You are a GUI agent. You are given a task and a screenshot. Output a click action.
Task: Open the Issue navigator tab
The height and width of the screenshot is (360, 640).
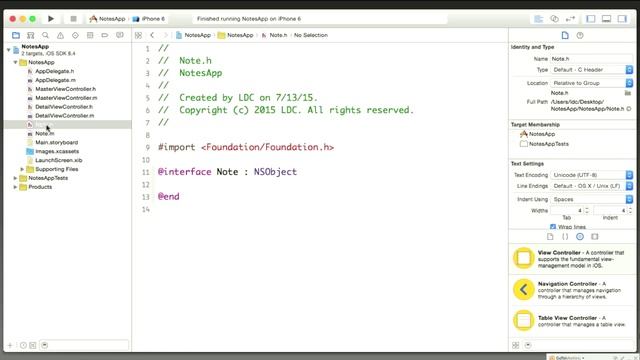pos(60,36)
